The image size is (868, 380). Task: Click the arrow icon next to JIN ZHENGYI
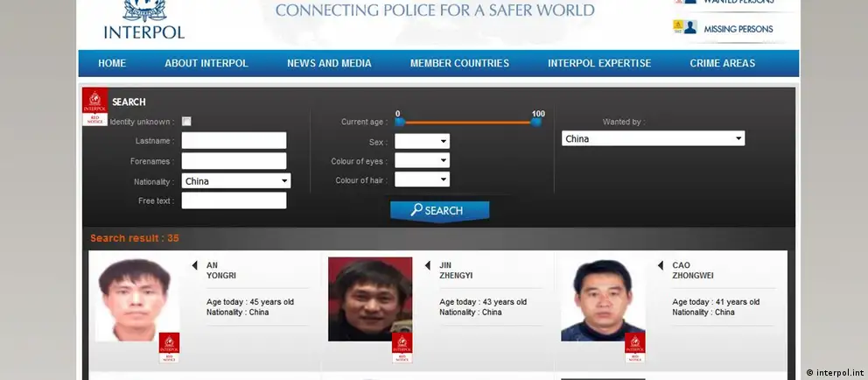click(427, 265)
